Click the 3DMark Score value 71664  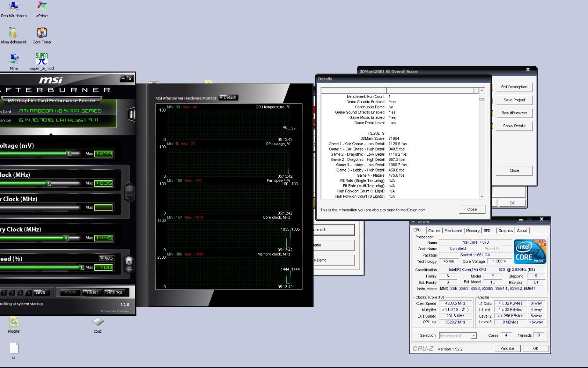[x=394, y=139]
